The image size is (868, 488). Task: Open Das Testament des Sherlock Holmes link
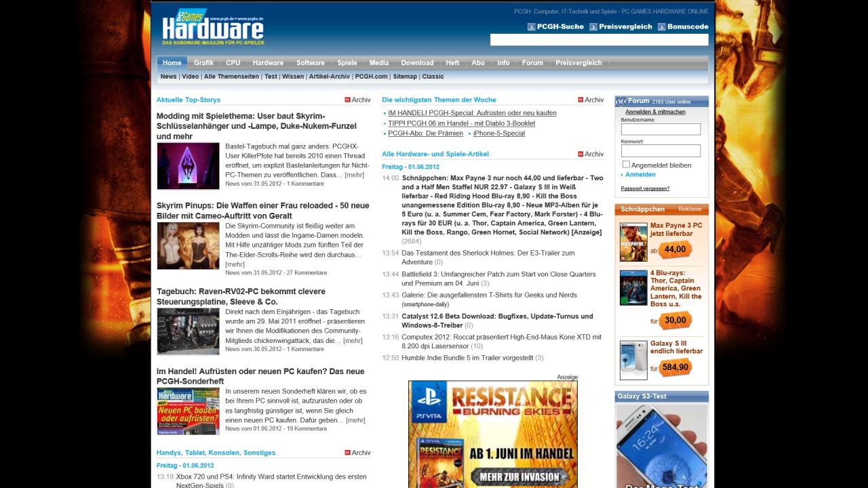coord(488,258)
